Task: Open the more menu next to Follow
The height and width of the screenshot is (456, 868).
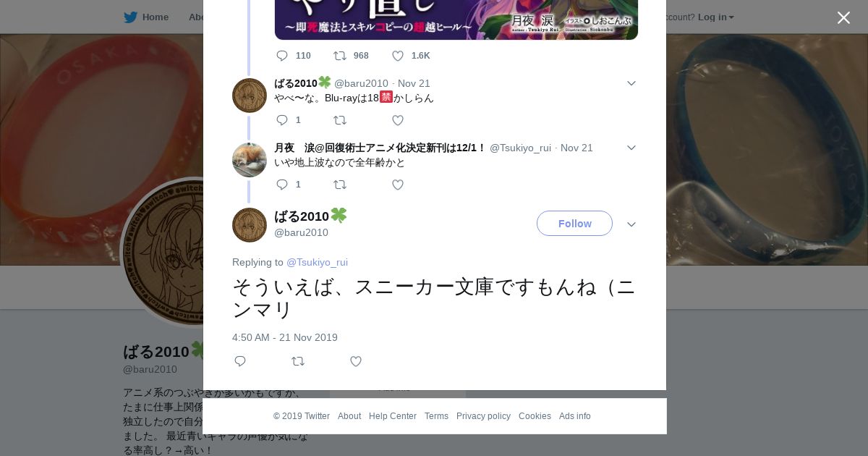Action: click(x=631, y=224)
